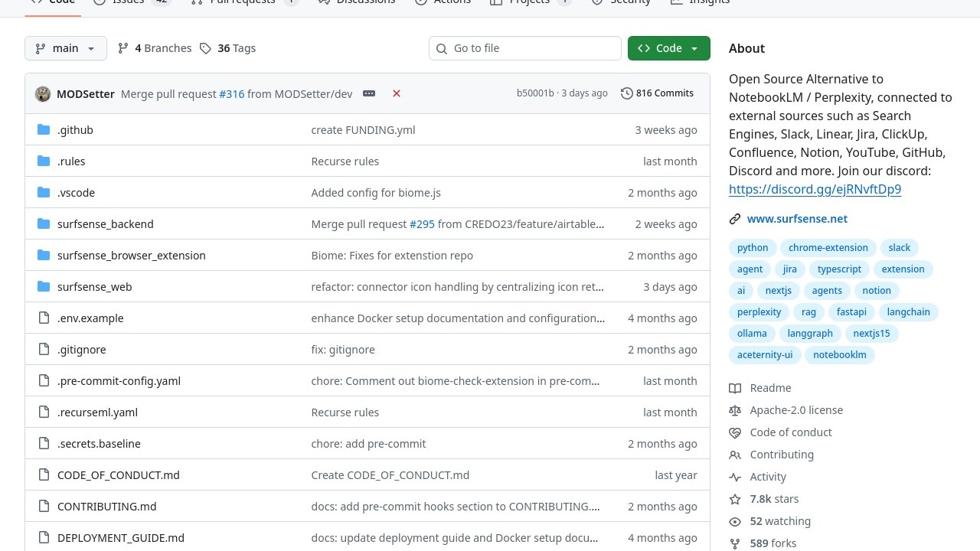Visit www.surfsense.net website link

pyautogui.click(x=797, y=219)
